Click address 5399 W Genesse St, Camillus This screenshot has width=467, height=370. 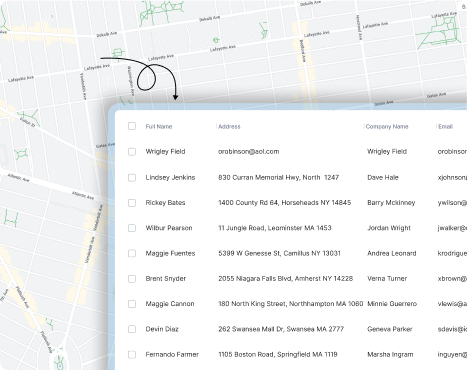pyautogui.click(x=279, y=253)
